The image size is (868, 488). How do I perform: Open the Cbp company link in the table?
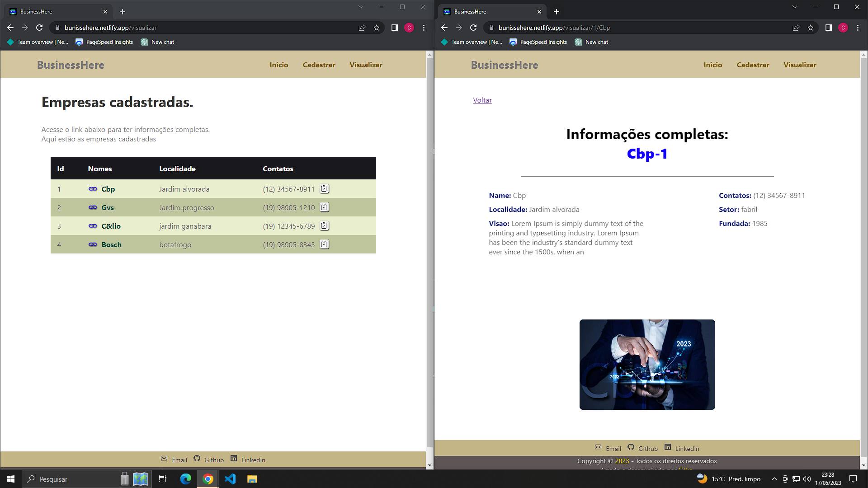(x=108, y=189)
